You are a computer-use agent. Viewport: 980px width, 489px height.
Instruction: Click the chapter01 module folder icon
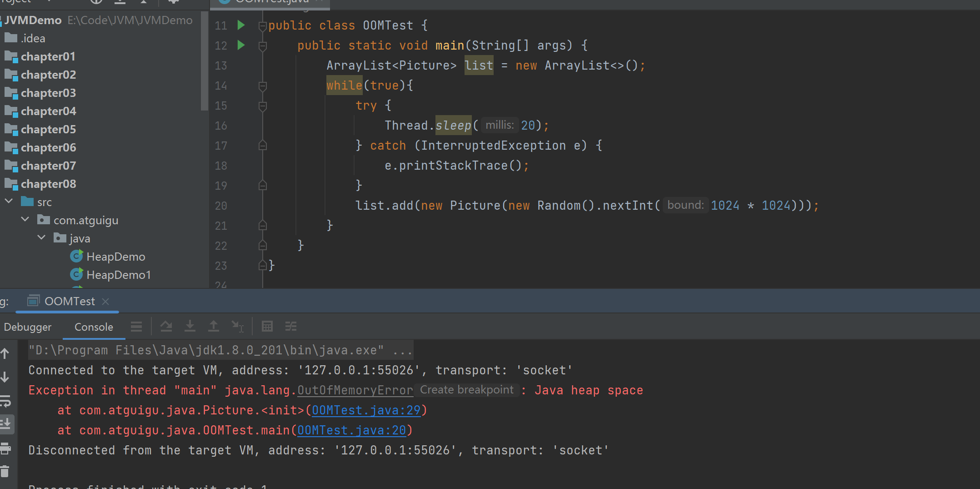[x=11, y=56]
